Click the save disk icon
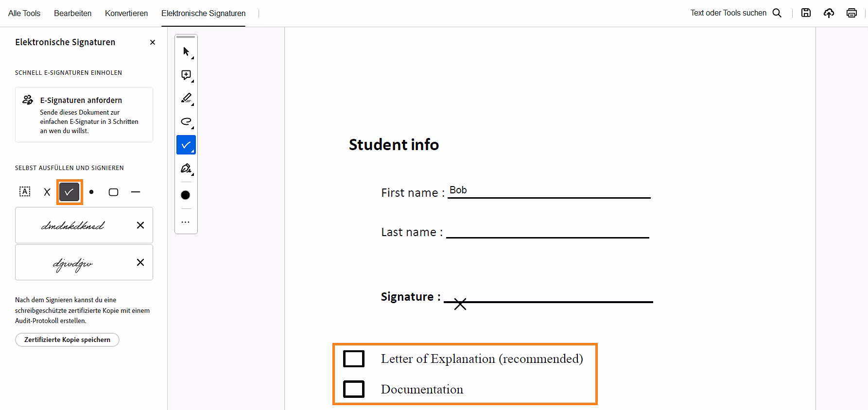 [806, 13]
